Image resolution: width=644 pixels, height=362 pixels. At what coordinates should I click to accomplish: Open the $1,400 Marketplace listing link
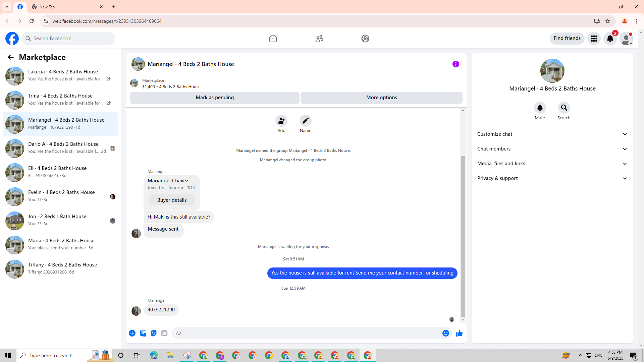pyautogui.click(x=171, y=86)
